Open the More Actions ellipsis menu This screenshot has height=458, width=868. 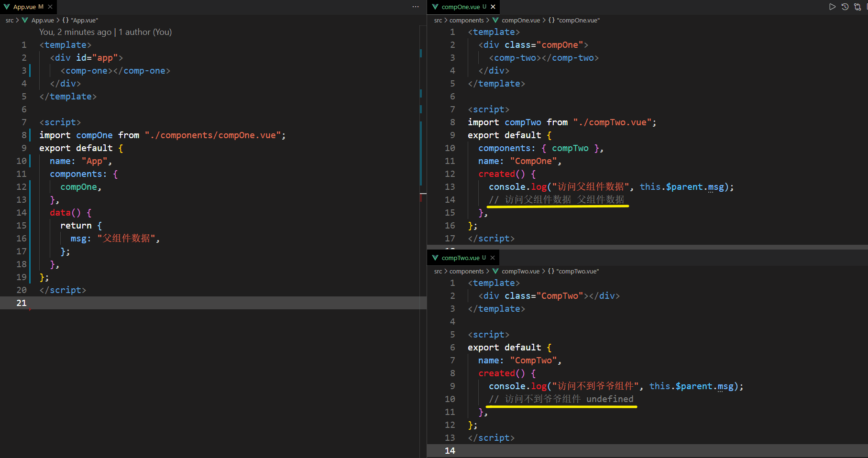tap(416, 7)
